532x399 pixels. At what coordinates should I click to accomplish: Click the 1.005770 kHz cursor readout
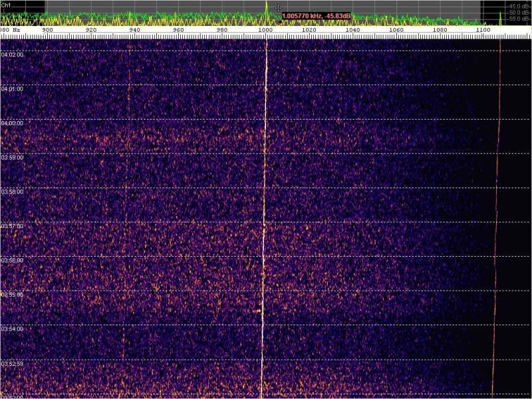316,15
